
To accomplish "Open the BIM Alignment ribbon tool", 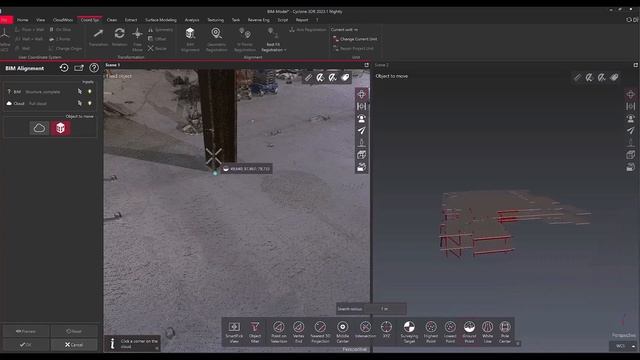I will tap(190, 39).
